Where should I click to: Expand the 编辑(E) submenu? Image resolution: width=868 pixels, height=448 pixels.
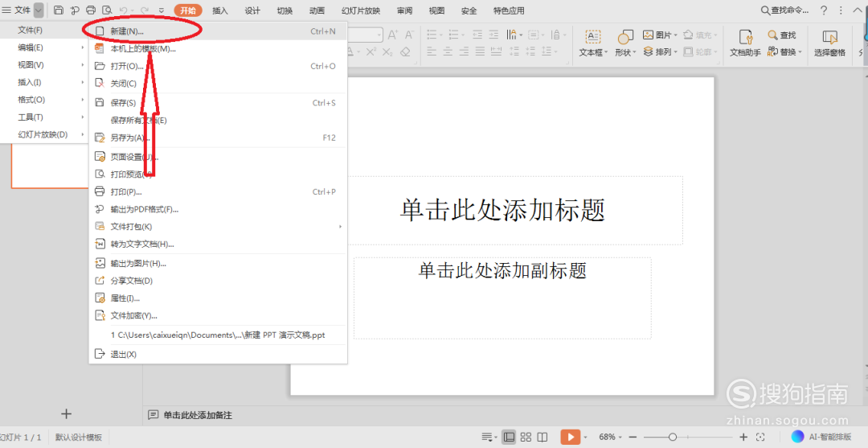pos(44,47)
